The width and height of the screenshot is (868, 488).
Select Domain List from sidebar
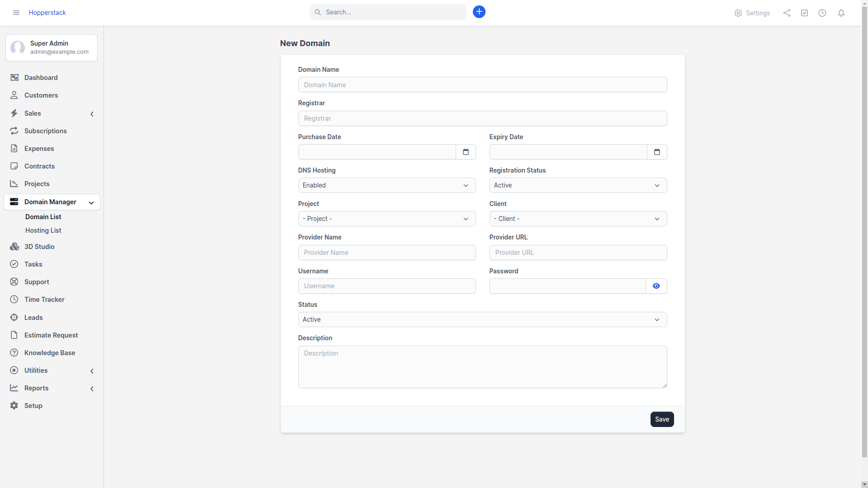click(x=43, y=217)
